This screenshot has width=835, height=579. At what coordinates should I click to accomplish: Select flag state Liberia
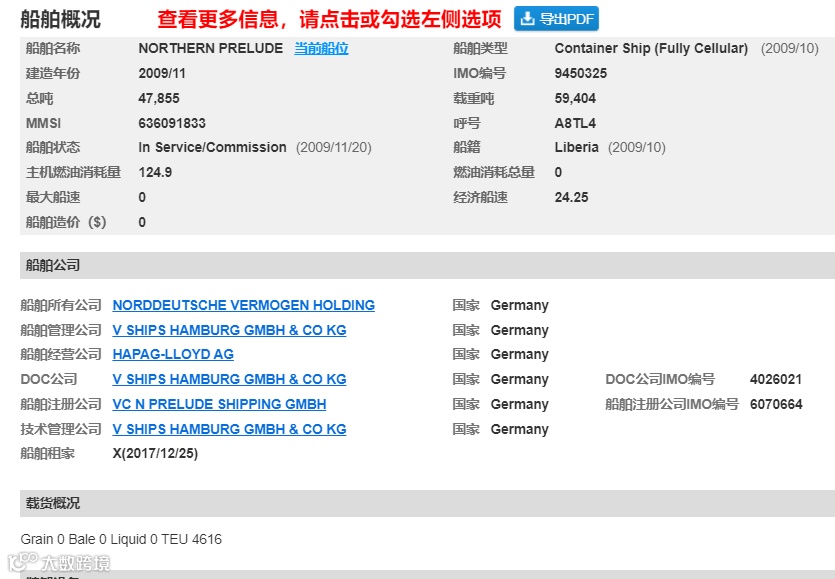tap(576, 148)
